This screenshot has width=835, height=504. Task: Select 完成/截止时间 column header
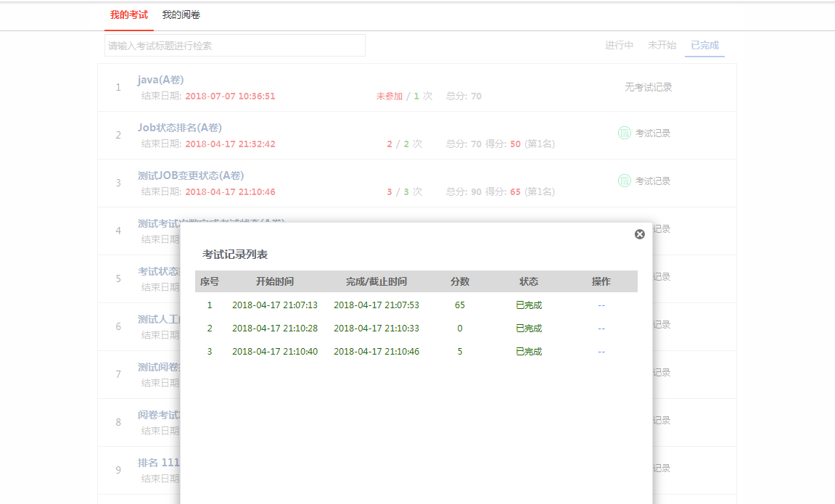(377, 281)
